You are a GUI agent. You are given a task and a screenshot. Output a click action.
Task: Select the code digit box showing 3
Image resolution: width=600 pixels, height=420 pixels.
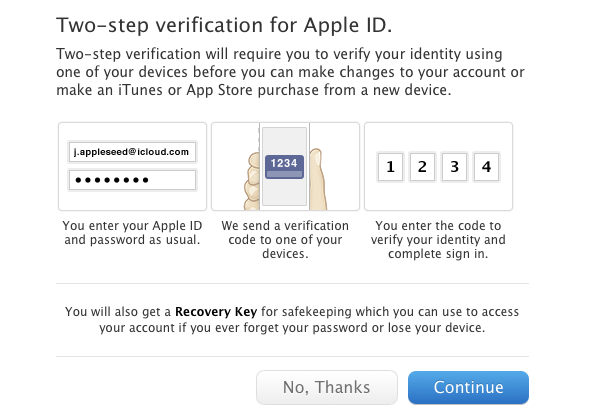453,167
